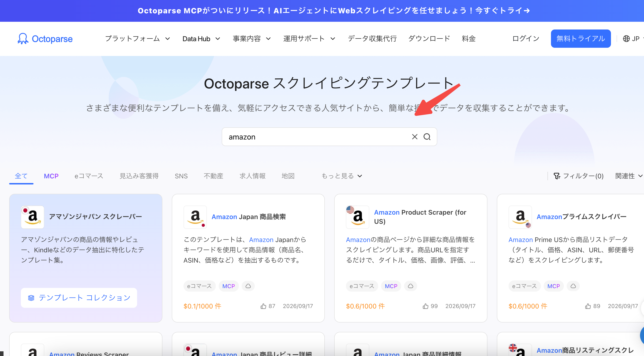Open アマゾンジャパン スクレーパー logo thumbnail
Viewport: 644px width, 356px height.
[33, 217]
